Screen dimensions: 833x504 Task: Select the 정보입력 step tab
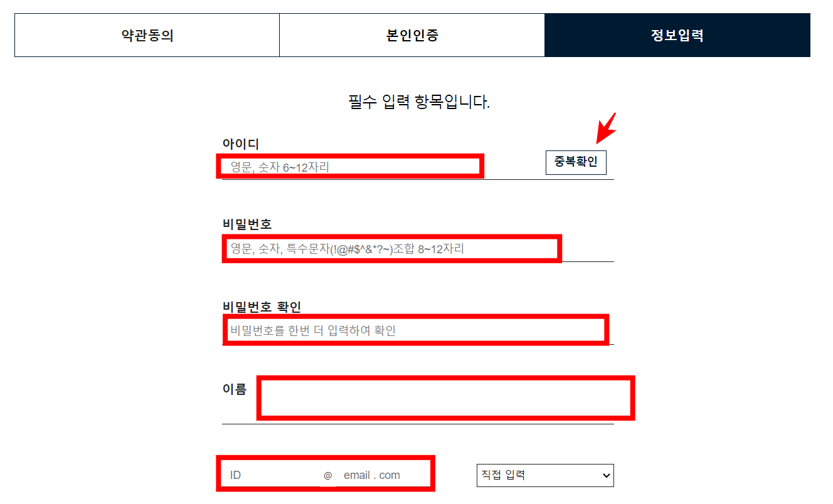click(x=677, y=35)
